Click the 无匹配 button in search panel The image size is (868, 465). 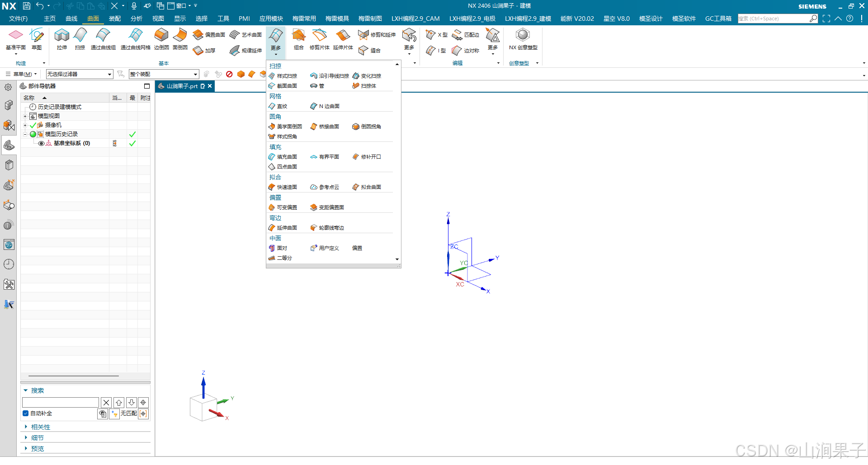tap(129, 413)
